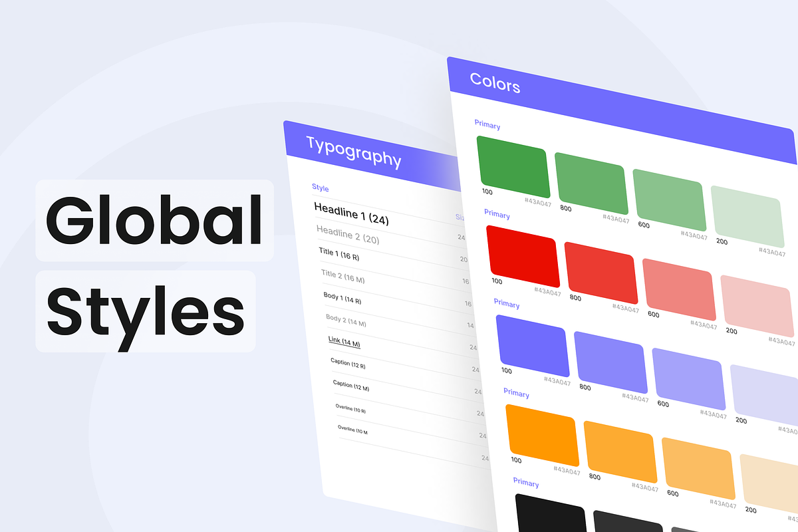This screenshot has height=532, width=798.
Task: Click the Global title label
Action: (154, 220)
